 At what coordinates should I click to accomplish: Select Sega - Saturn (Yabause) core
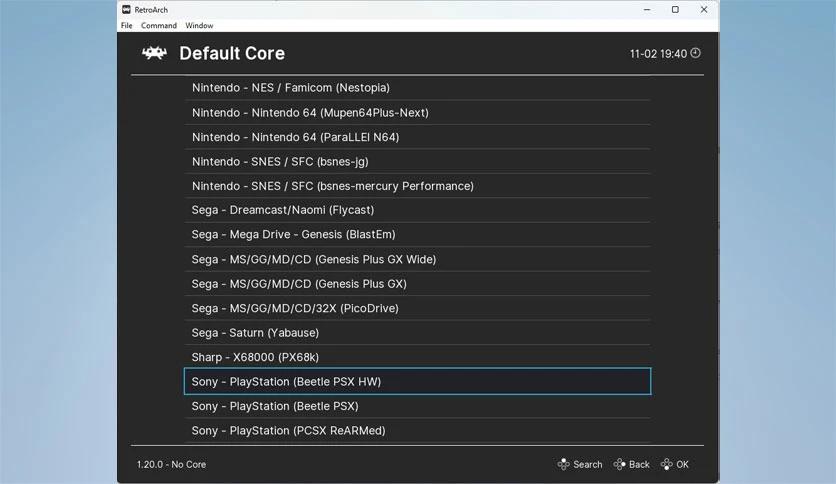(417, 333)
